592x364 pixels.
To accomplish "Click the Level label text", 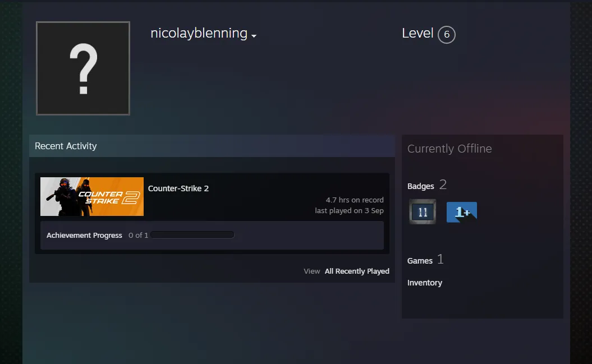I will click(417, 33).
